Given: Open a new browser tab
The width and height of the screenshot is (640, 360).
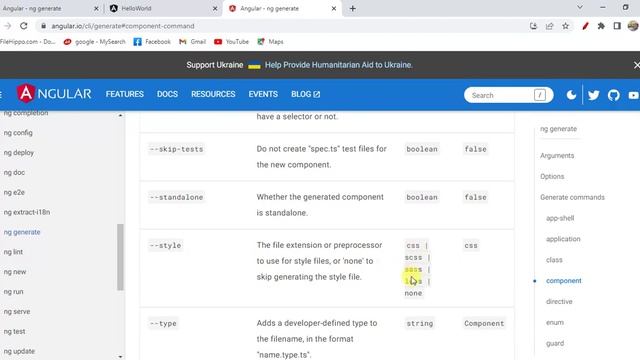Looking at the screenshot, I should 353,8.
